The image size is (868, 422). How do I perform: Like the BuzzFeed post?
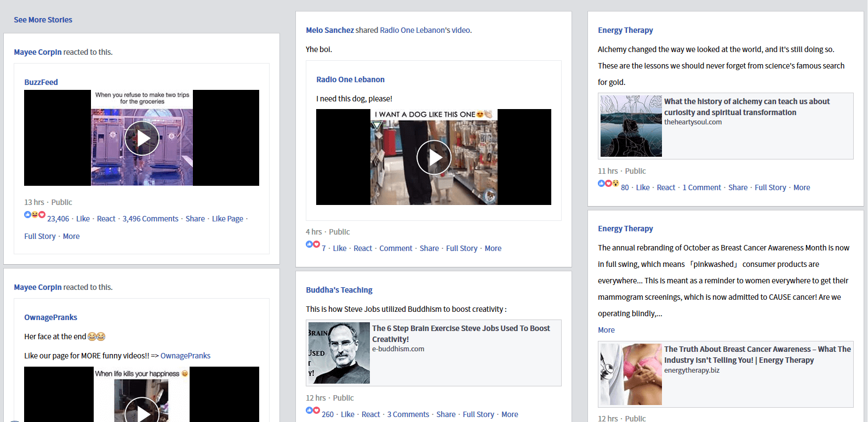[83, 219]
